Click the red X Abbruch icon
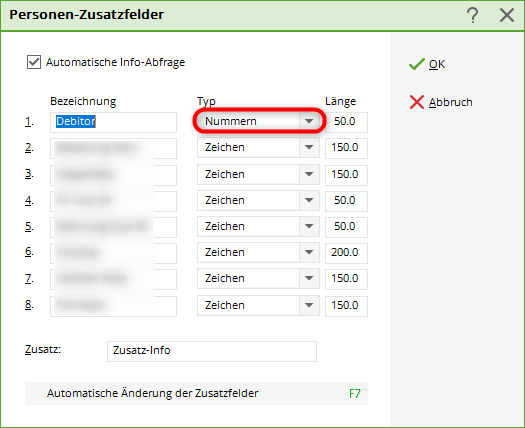525x428 pixels. coord(417,102)
